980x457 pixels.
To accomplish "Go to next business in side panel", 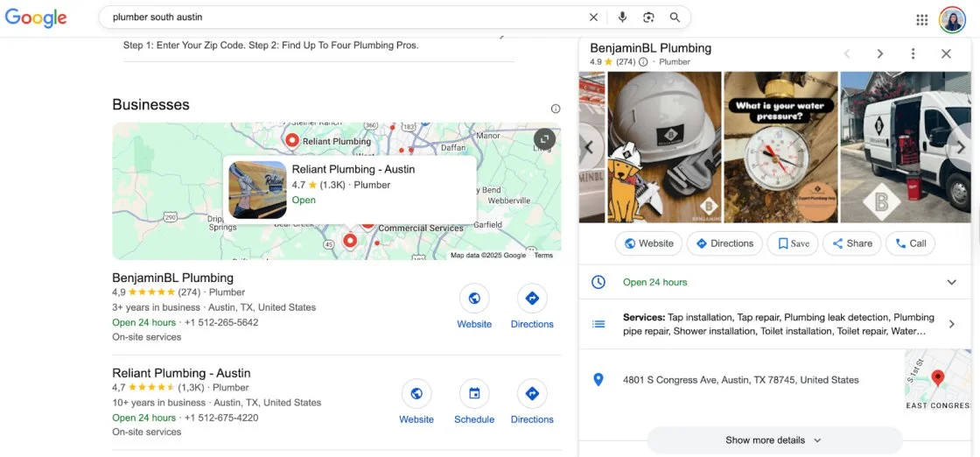I will tap(880, 53).
